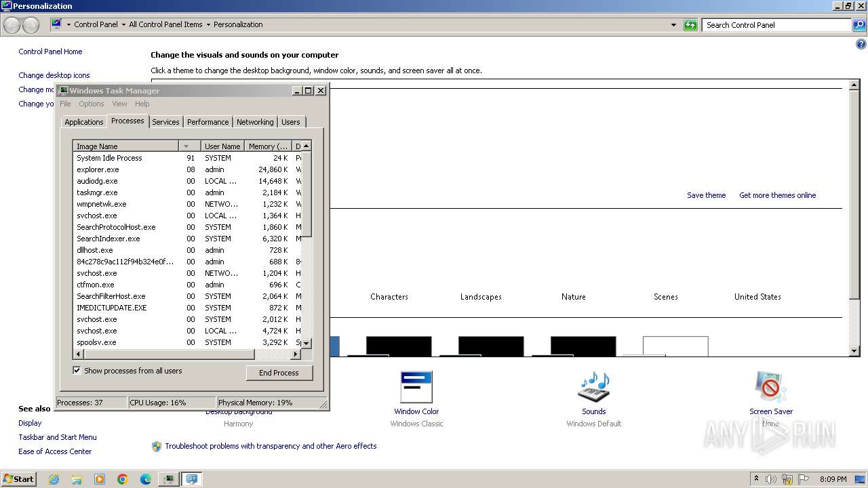Click the refresh icon in address bar

(690, 25)
